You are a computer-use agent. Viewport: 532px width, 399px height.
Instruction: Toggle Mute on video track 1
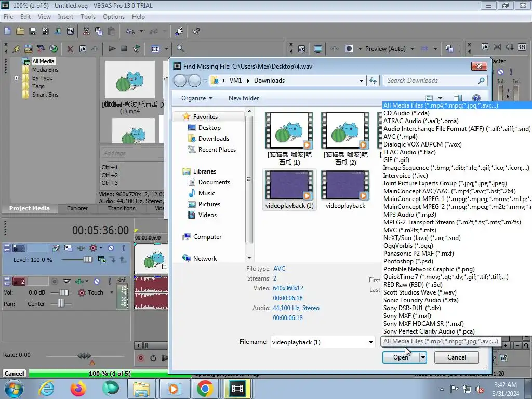pyautogui.click(x=111, y=248)
